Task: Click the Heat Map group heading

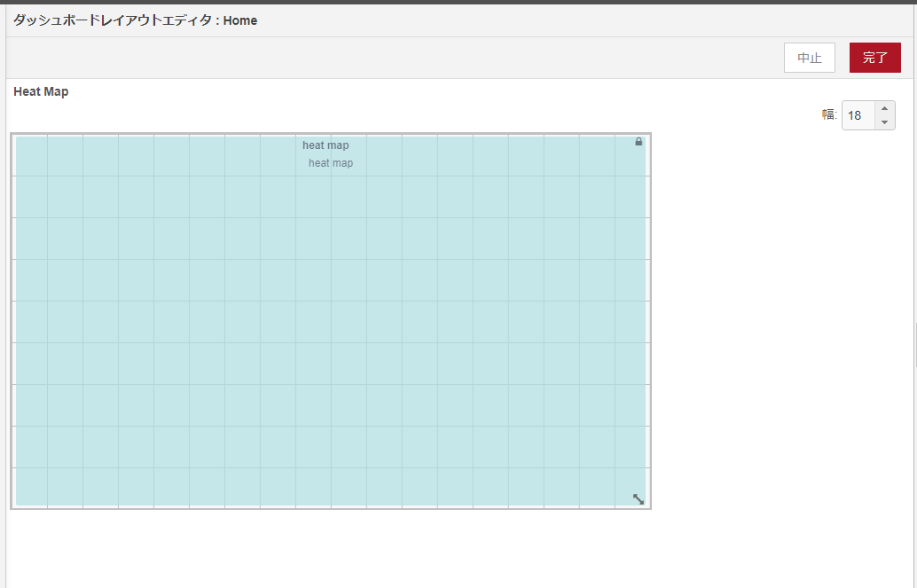Action: pyautogui.click(x=41, y=91)
